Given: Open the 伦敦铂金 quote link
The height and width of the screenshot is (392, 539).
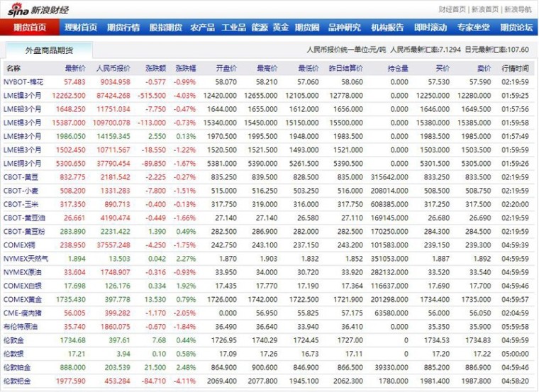Looking at the screenshot, I should (17, 368).
